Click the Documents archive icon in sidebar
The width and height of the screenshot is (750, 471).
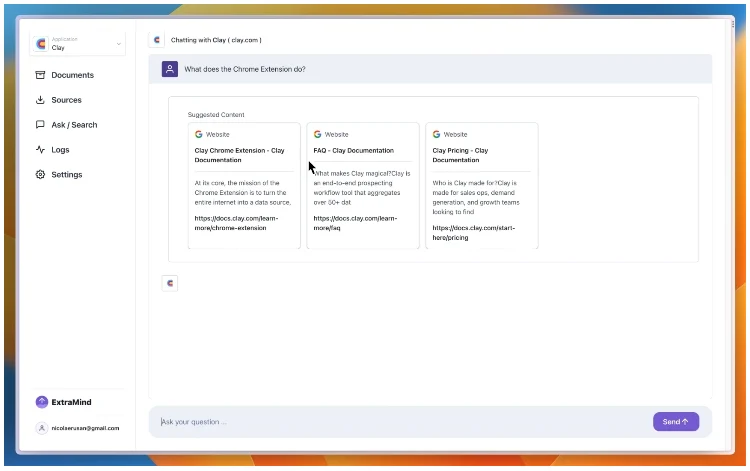pyautogui.click(x=40, y=75)
